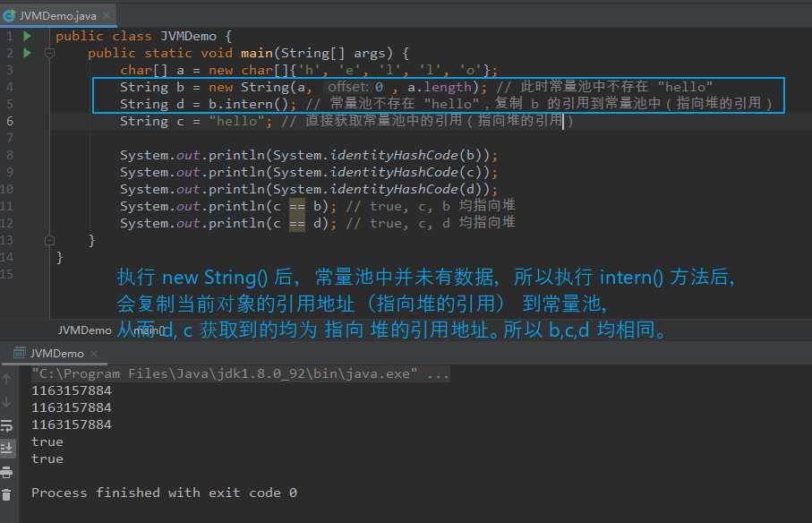
Task: Click the identityHashCode(c) println line
Action: tap(309, 172)
